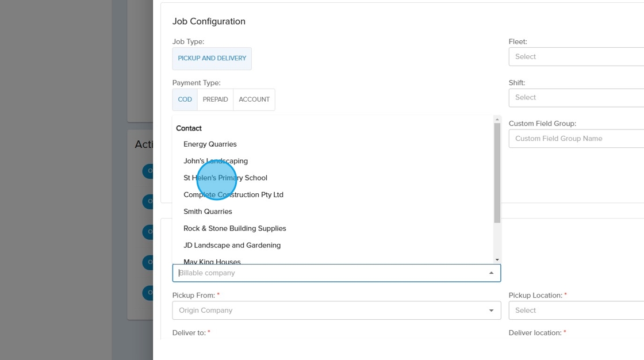
Task: Collapse the Billable company dropdown arrow
Action: pyautogui.click(x=491, y=273)
